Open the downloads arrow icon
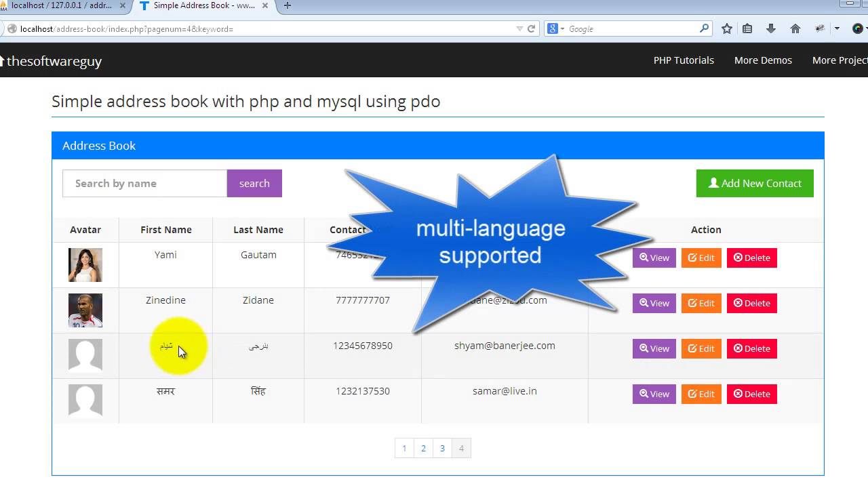The width and height of the screenshot is (868, 488). pos(771,28)
